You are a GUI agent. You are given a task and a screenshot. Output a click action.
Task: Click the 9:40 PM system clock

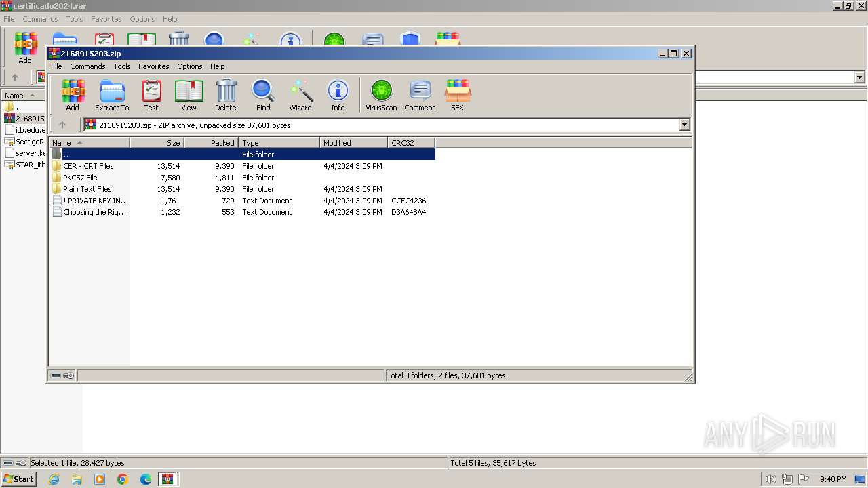coord(833,479)
